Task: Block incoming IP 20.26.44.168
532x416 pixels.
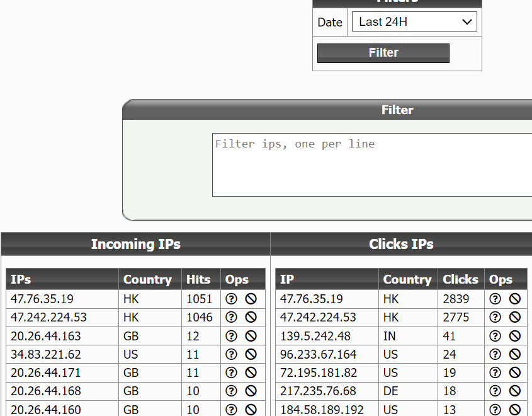Action: [x=251, y=391]
